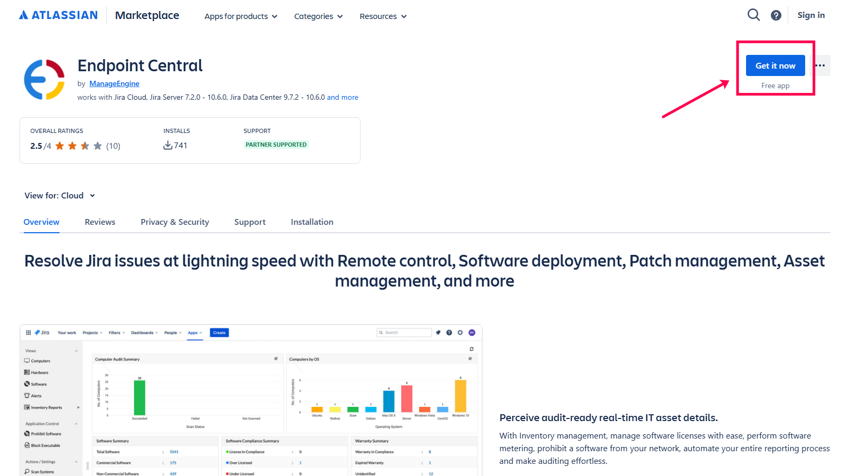Click the installs download icon
The image size is (868, 476).
pos(168,145)
